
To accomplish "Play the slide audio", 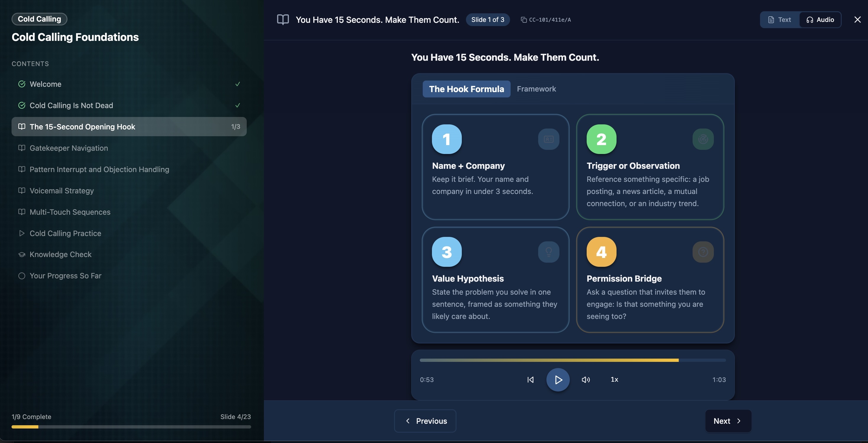I will (x=558, y=380).
